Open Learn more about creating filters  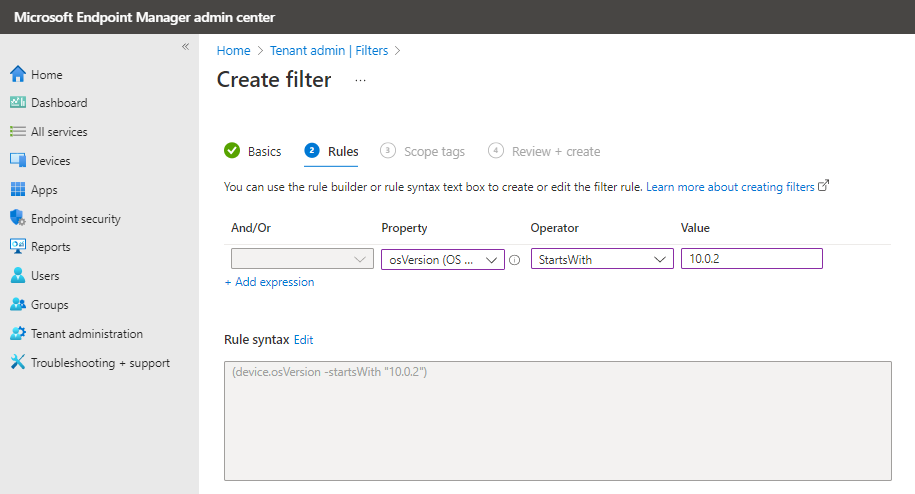[730, 187]
